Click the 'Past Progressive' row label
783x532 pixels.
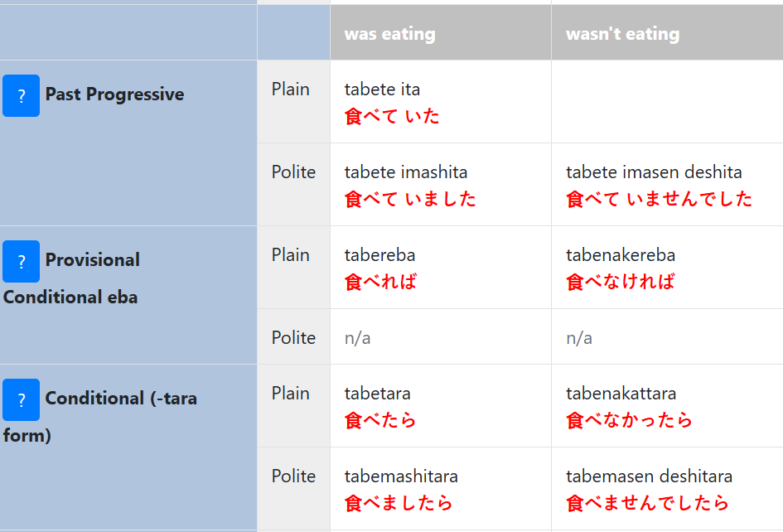(114, 94)
